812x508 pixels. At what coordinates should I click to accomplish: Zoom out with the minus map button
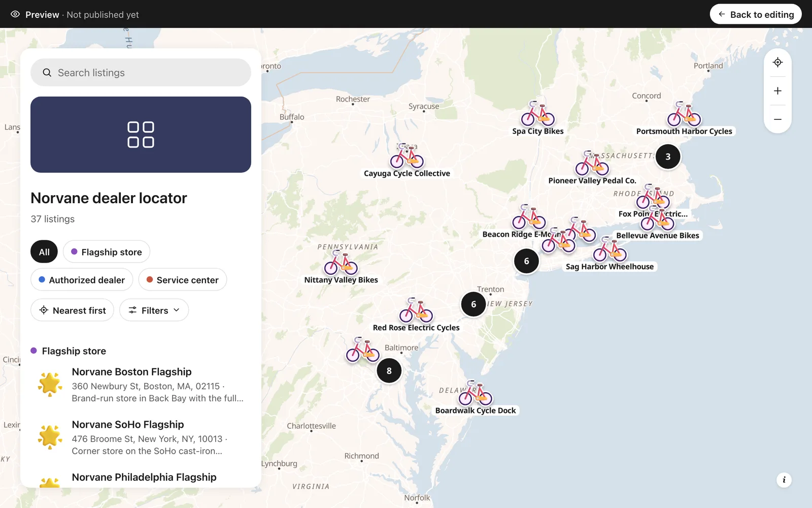click(x=777, y=119)
